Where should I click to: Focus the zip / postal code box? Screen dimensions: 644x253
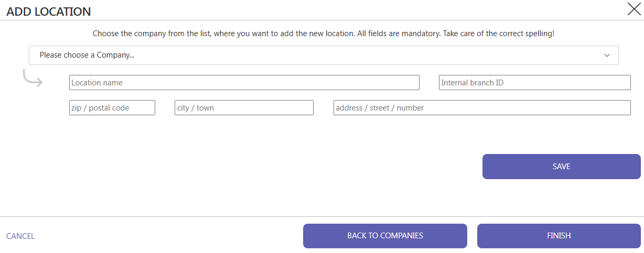click(x=112, y=108)
